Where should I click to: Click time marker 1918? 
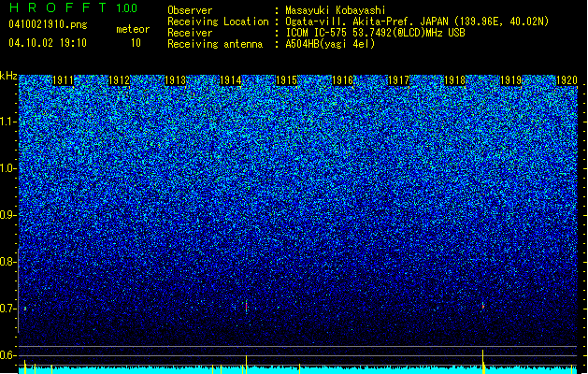(454, 80)
